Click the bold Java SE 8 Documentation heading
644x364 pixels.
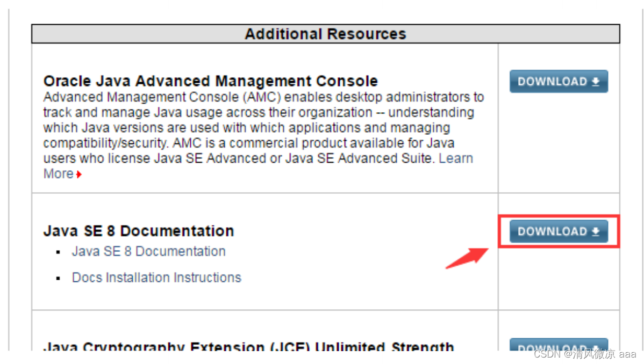138,231
